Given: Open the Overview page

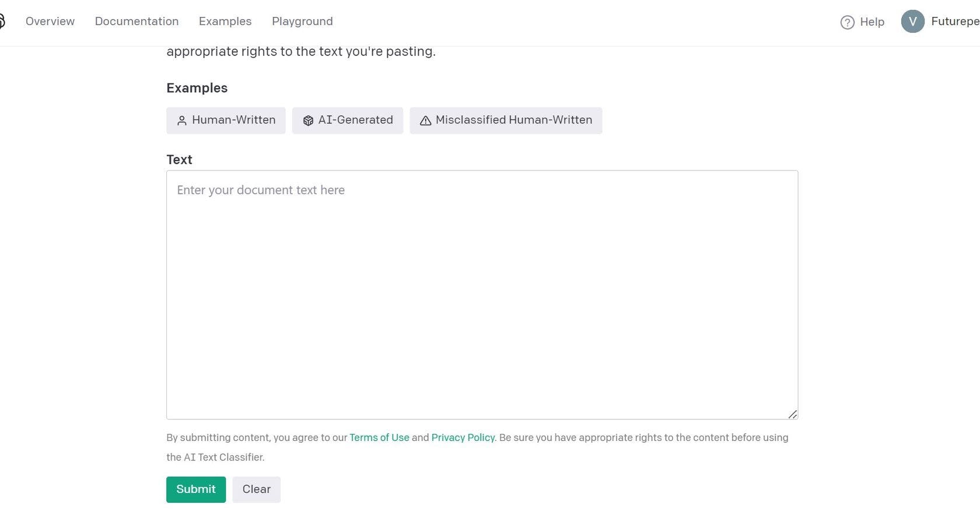Looking at the screenshot, I should (50, 22).
